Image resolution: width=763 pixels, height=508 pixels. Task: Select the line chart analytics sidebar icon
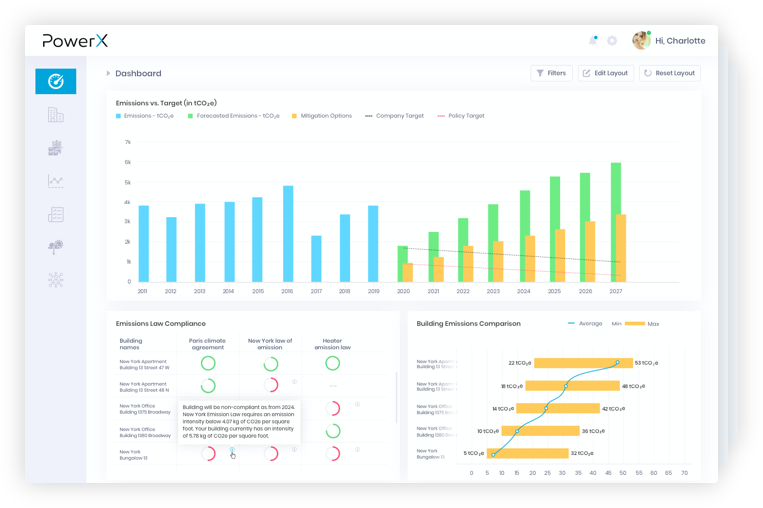[x=55, y=181]
